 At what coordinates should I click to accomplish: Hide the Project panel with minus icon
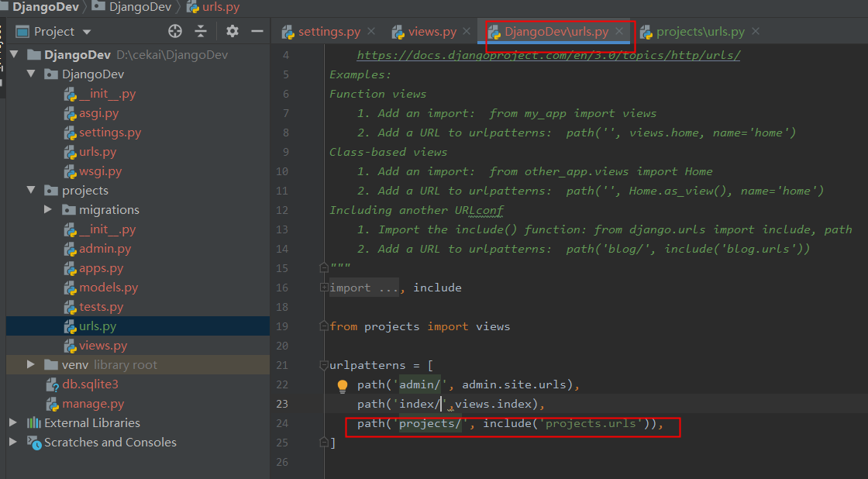tap(257, 32)
